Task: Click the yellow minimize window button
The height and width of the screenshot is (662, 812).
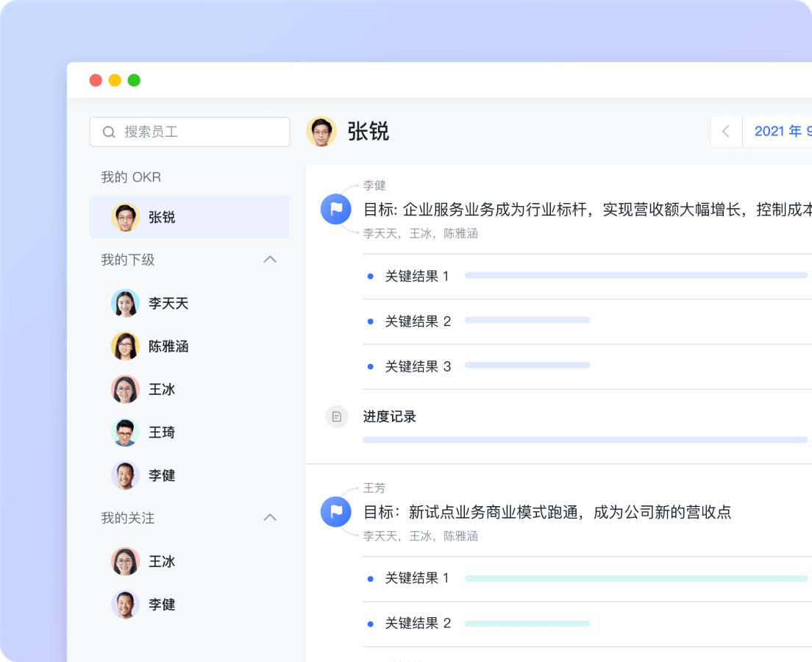Action: [115, 80]
